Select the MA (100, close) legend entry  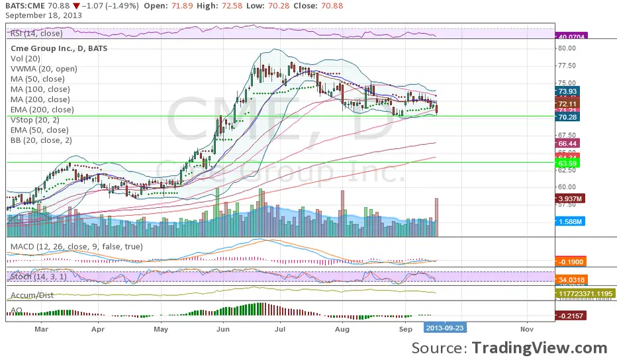(x=40, y=89)
